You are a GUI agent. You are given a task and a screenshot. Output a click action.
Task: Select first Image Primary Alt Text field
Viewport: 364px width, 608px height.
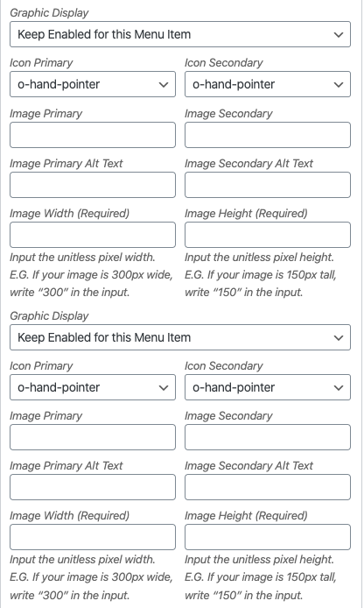coord(93,185)
